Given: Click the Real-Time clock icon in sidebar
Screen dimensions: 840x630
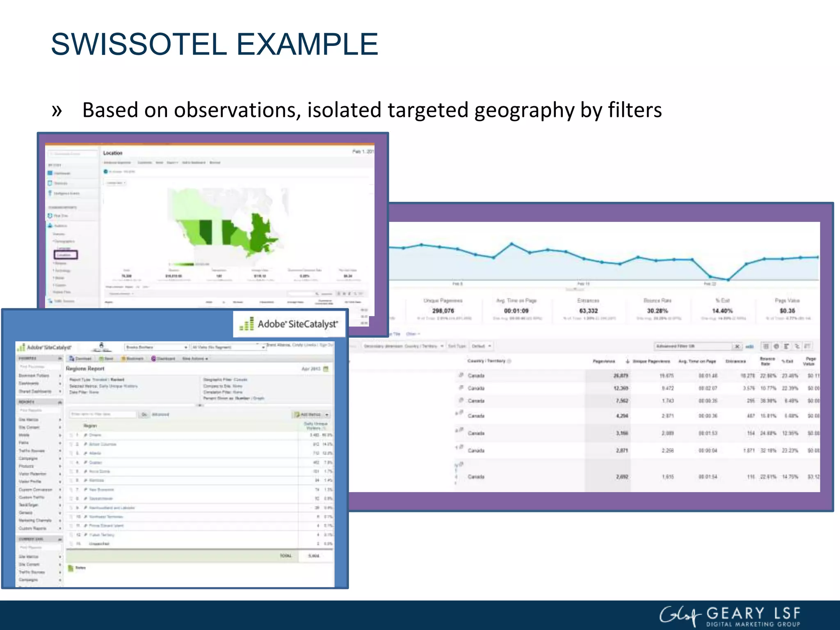Looking at the screenshot, I should pos(50,215).
